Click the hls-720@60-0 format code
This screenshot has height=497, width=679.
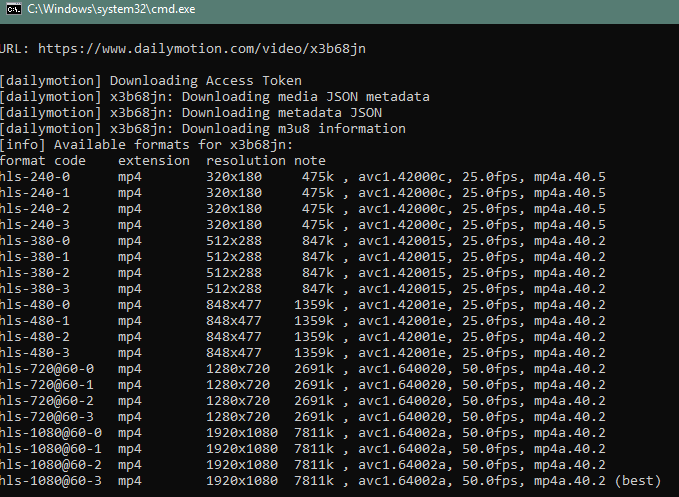(x=47, y=369)
